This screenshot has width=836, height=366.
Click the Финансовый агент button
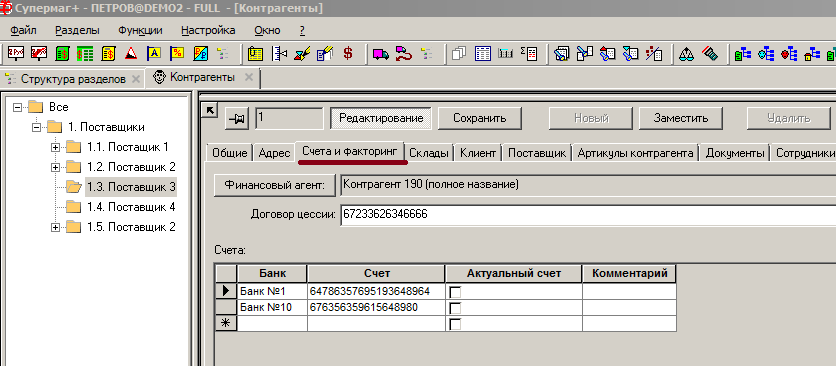(275, 186)
